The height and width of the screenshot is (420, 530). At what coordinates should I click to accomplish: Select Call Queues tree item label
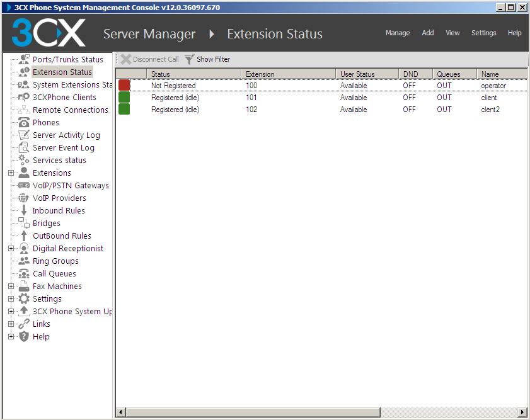pyautogui.click(x=54, y=273)
